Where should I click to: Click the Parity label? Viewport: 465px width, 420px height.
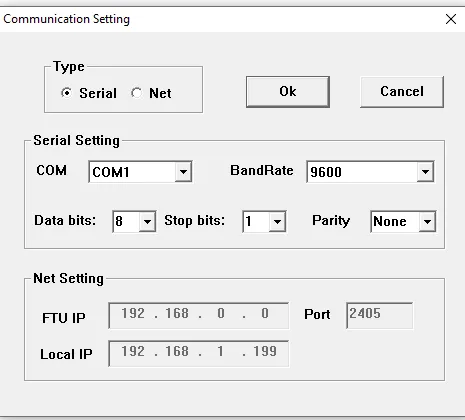[331, 221]
